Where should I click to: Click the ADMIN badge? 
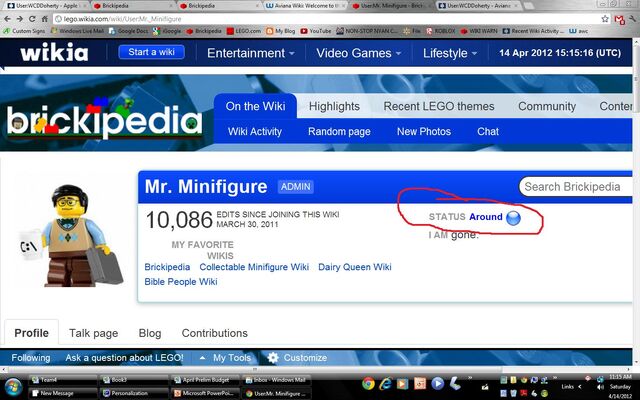(x=296, y=187)
